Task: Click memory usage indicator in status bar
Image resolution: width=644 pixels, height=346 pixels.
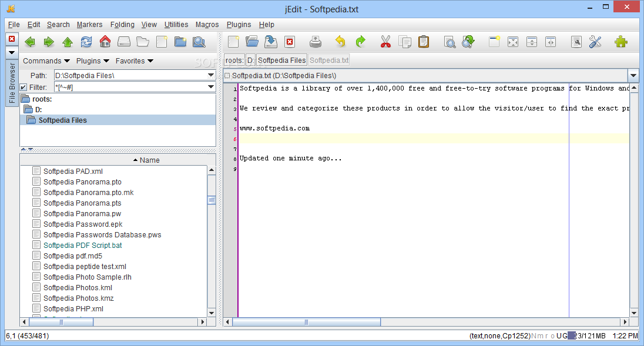Action: coord(586,336)
